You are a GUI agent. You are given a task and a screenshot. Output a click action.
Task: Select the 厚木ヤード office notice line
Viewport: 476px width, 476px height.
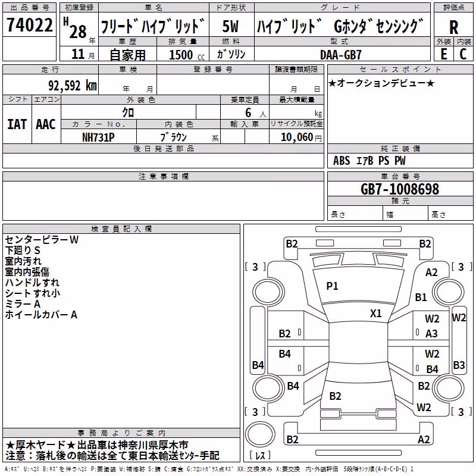click(x=97, y=445)
